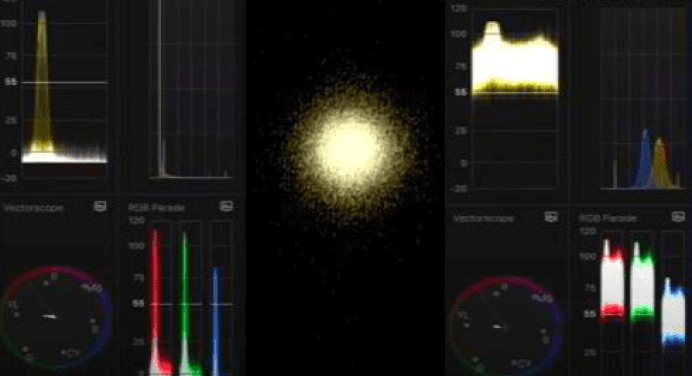Image resolution: width=692 pixels, height=376 pixels.
Task: Select the right RGB Parade panel title
Action: pyautogui.click(x=607, y=218)
